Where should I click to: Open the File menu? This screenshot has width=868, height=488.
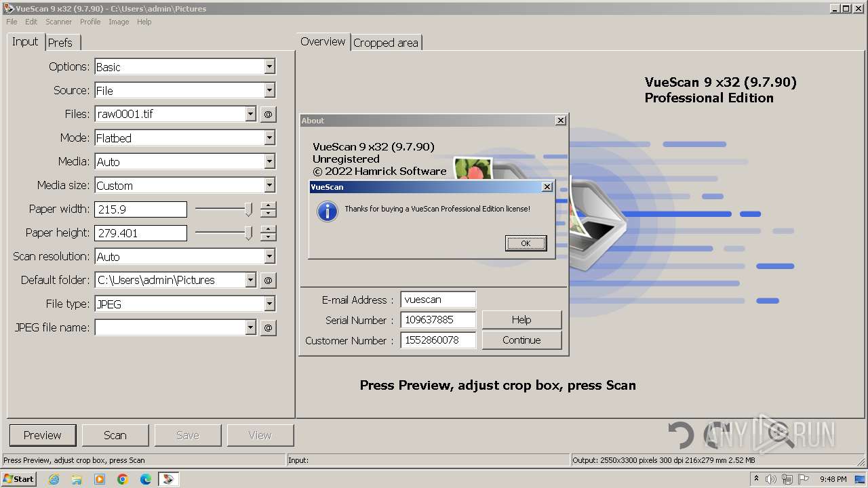pos(12,22)
